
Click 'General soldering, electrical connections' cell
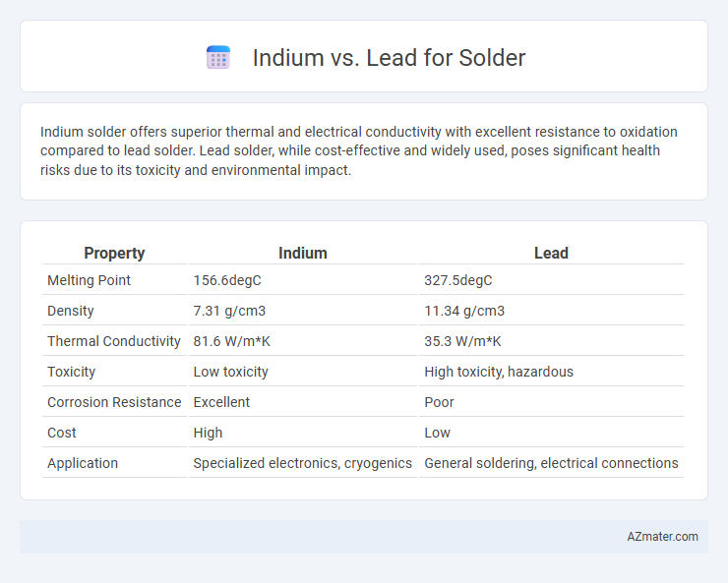(551, 463)
